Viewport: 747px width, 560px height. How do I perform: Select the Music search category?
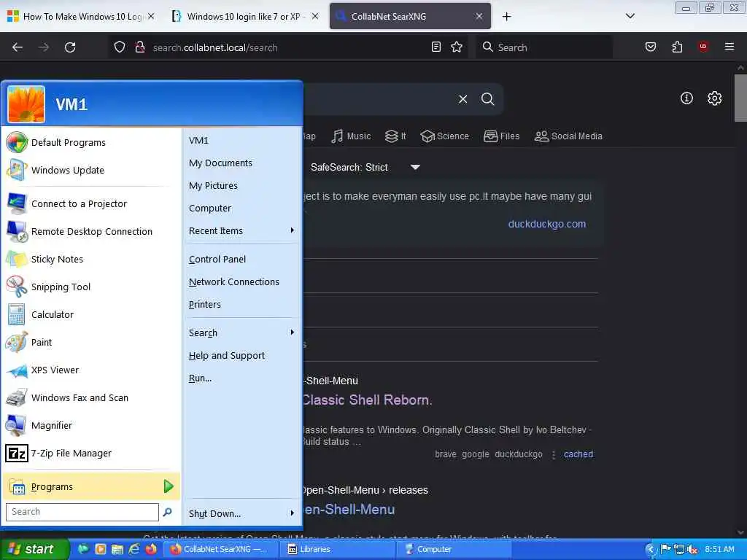351,136
